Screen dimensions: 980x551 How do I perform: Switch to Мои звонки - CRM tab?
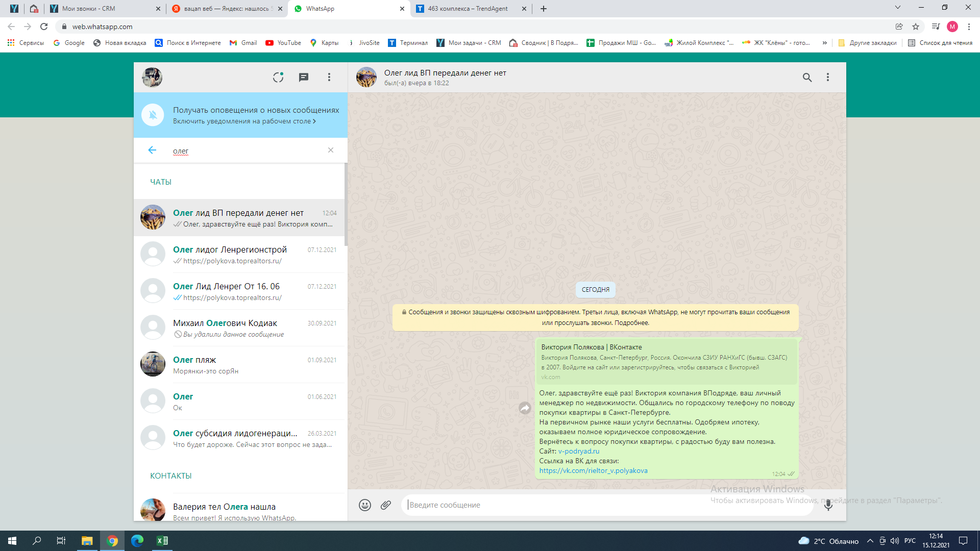[89, 9]
